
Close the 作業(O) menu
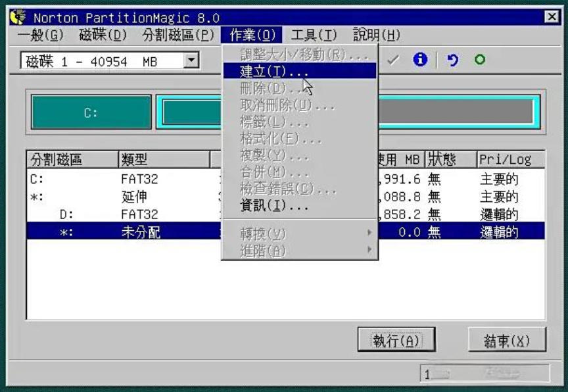click(252, 35)
